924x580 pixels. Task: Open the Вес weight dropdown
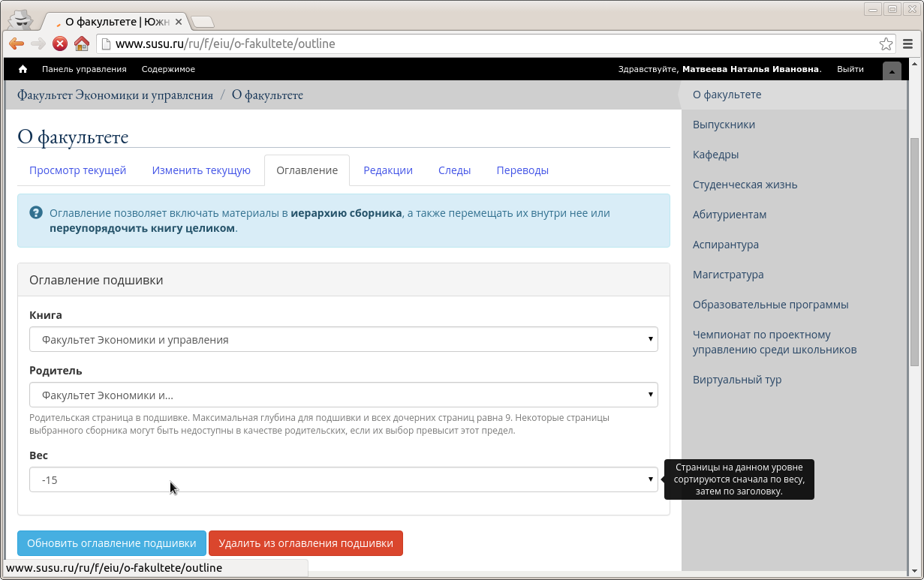pos(343,480)
